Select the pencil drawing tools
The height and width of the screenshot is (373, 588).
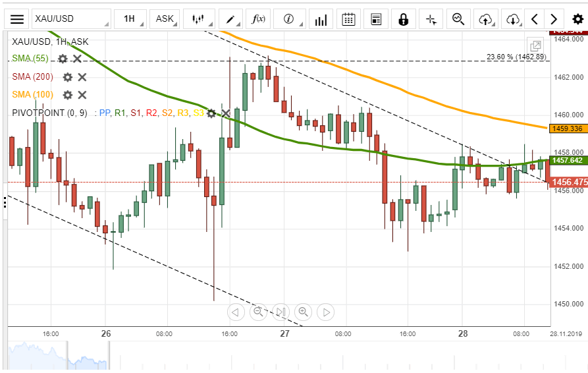[230, 18]
